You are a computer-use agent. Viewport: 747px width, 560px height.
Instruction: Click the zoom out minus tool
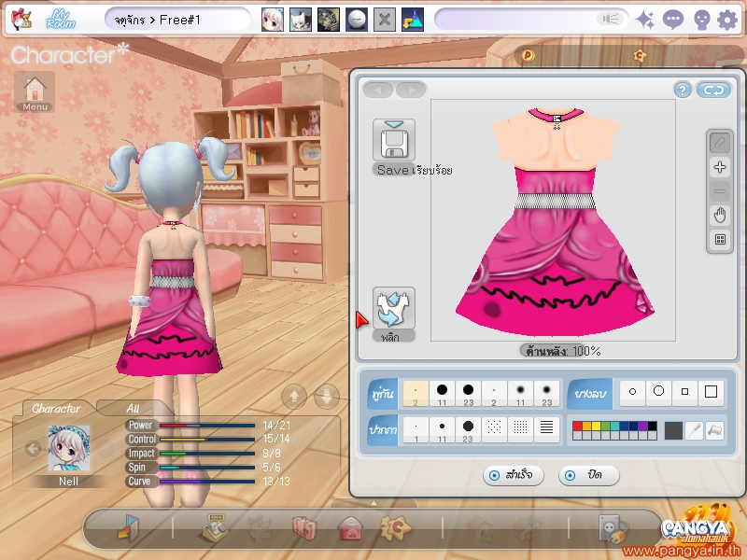pos(720,191)
